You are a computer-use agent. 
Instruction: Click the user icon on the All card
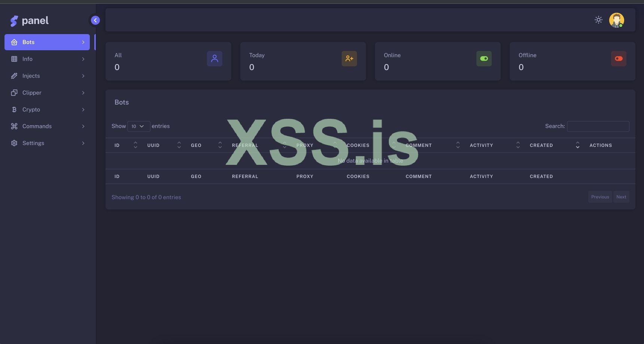tap(214, 58)
